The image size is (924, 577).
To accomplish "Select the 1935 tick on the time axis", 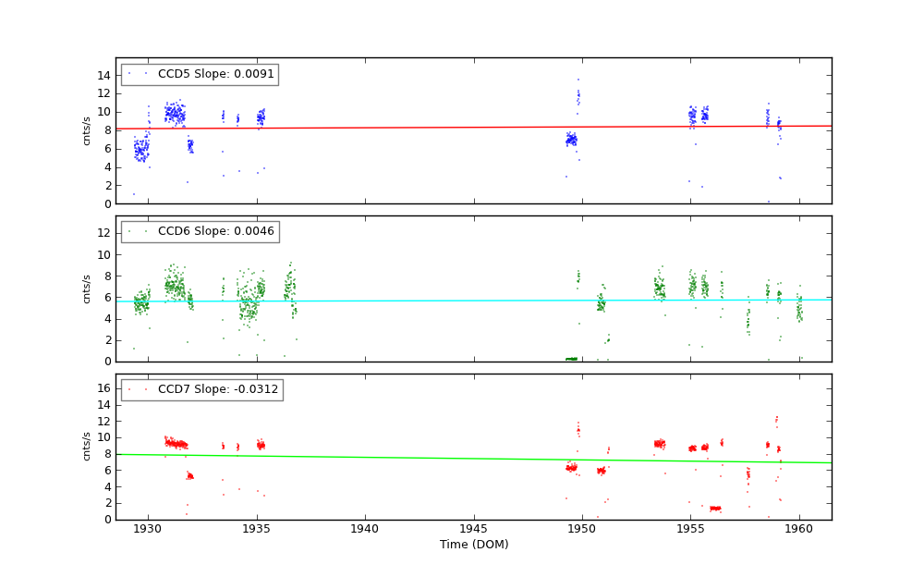I will [256, 529].
